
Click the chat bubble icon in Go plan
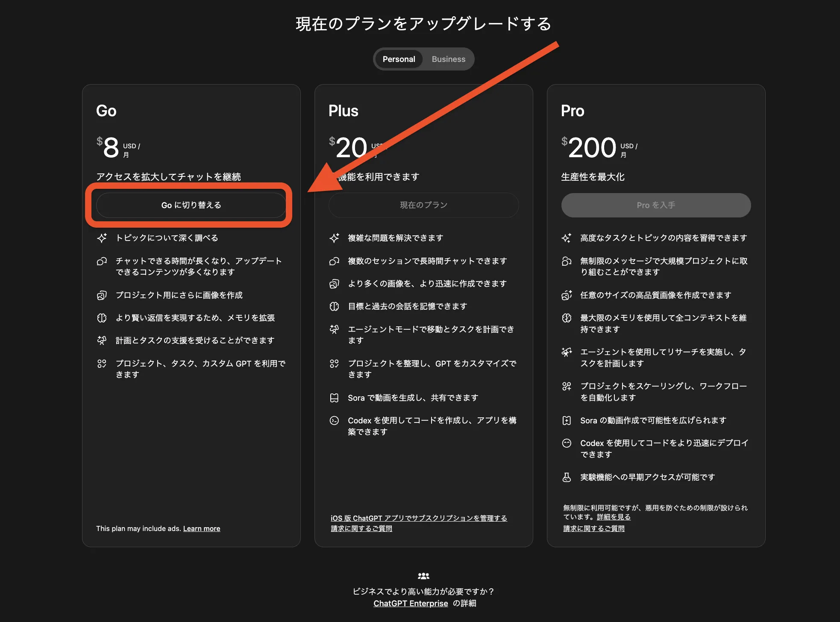102,261
